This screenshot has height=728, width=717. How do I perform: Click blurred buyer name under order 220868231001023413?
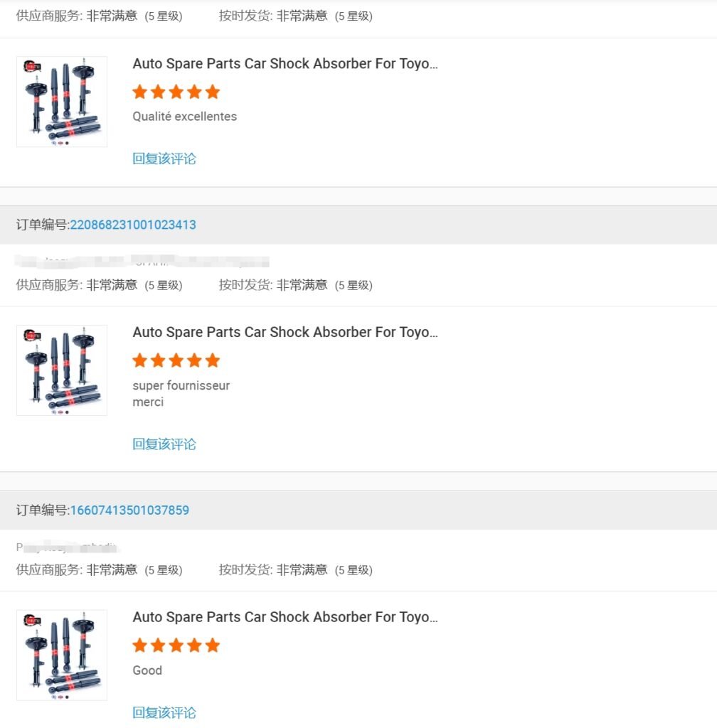pos(142,262)
